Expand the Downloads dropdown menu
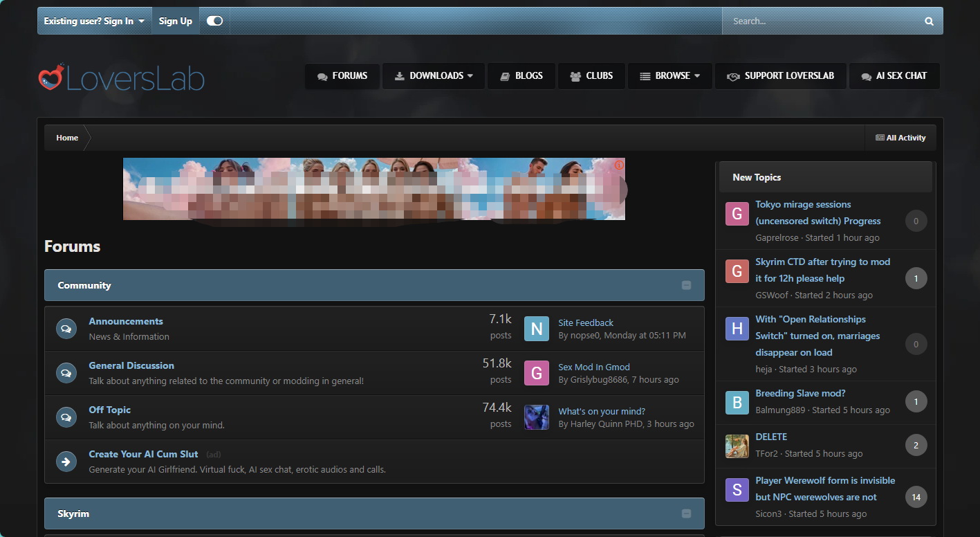Image resolution: width=980 pixels, height=537 pixels. tap(434, 76)
